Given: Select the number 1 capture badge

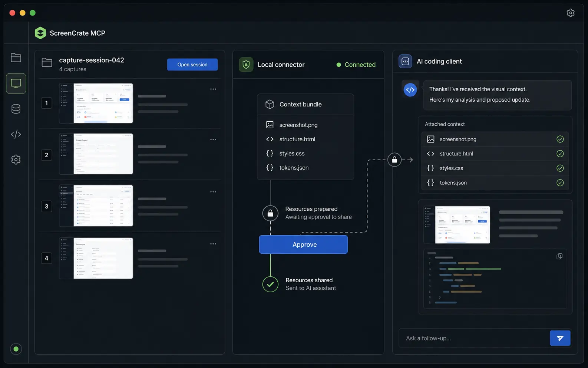Looking at the screenshot, I should (46, 103).
